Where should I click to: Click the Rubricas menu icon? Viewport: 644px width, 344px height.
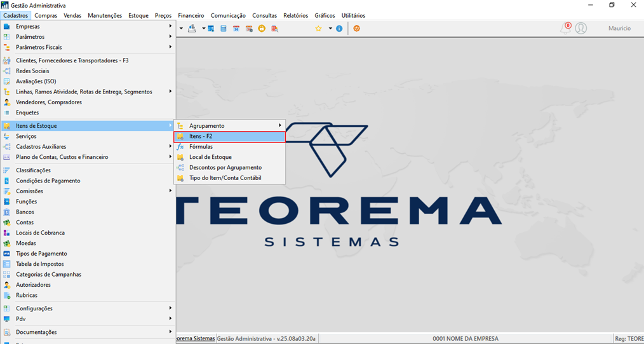pyautogui.click(x=6, y=295)
